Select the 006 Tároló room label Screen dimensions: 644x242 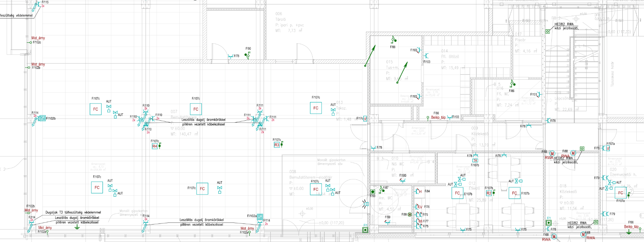(280, 17)
